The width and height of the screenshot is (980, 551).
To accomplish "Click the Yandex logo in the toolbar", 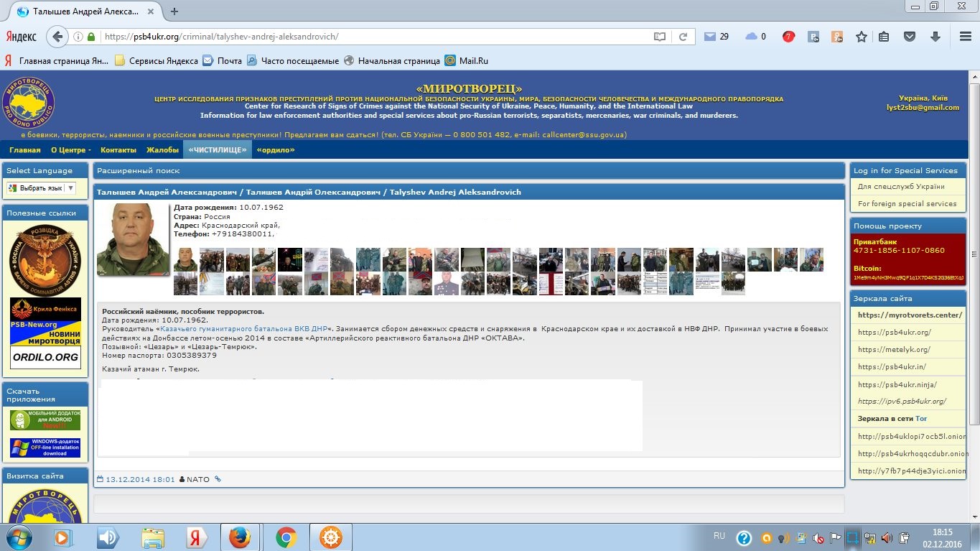I will click(22, 37).
